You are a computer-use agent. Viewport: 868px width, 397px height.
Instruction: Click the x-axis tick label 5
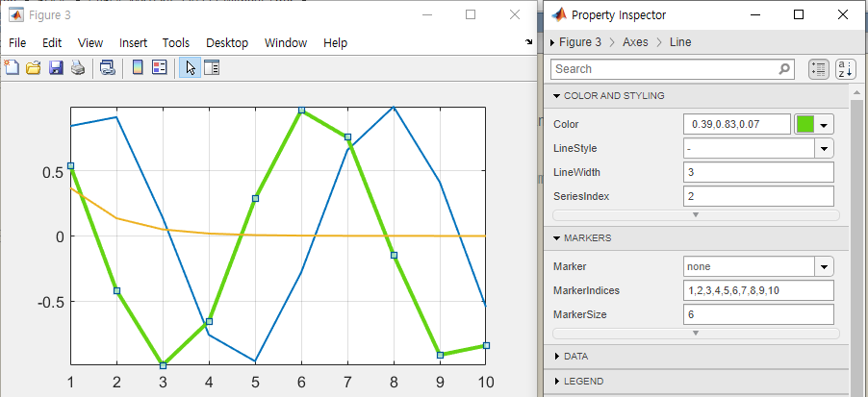click(x=255, y=382)
